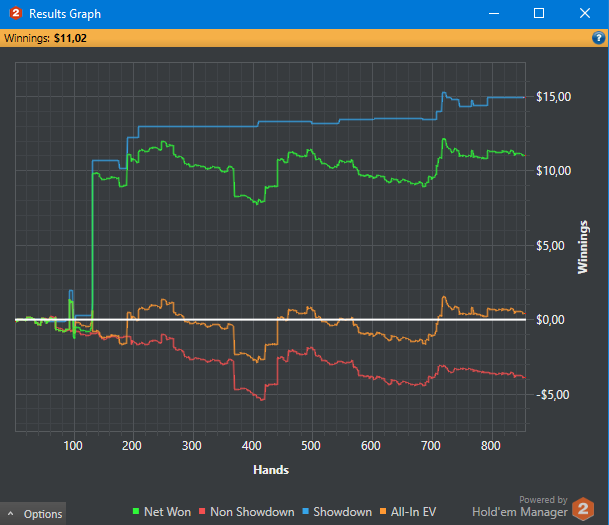The height and width of the screenshot is (525, 609).
Task: Click the Results Graph window title
Action: pyautogui.click(x=65, y=14)
